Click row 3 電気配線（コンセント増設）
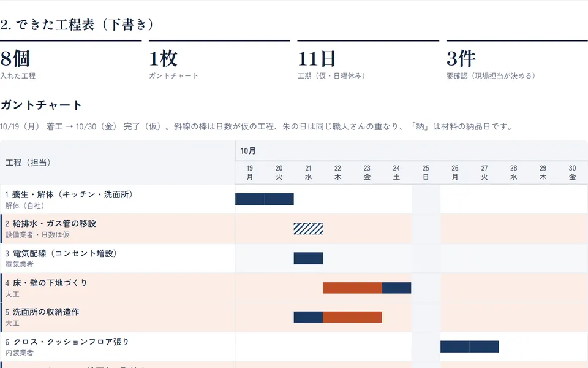Screen dimensions: 588x368 tap(294, 258)
